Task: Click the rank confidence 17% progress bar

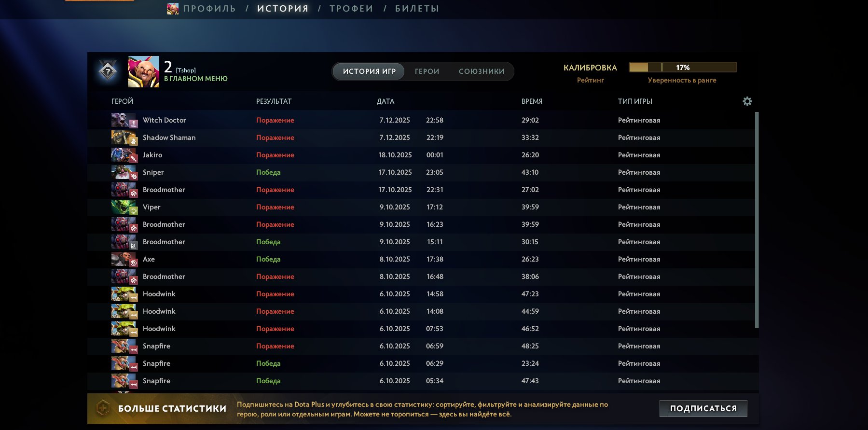Action: point(682,68)
